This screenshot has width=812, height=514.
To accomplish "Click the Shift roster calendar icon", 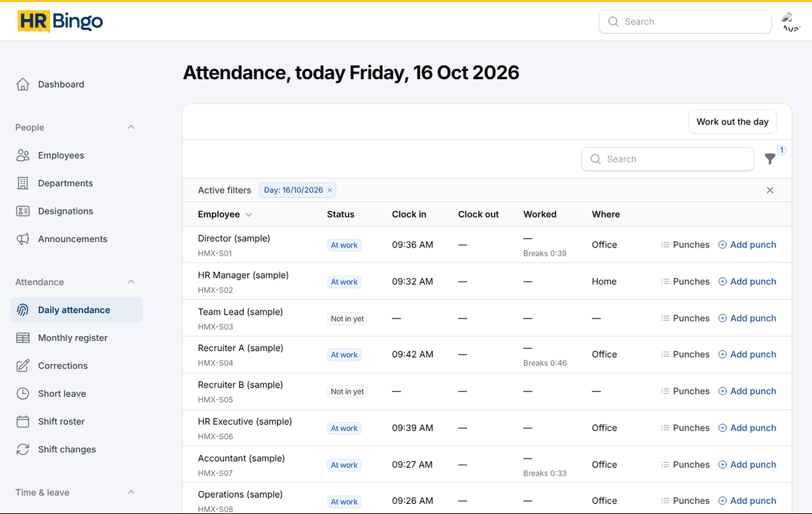I will [x=23, y=421].
